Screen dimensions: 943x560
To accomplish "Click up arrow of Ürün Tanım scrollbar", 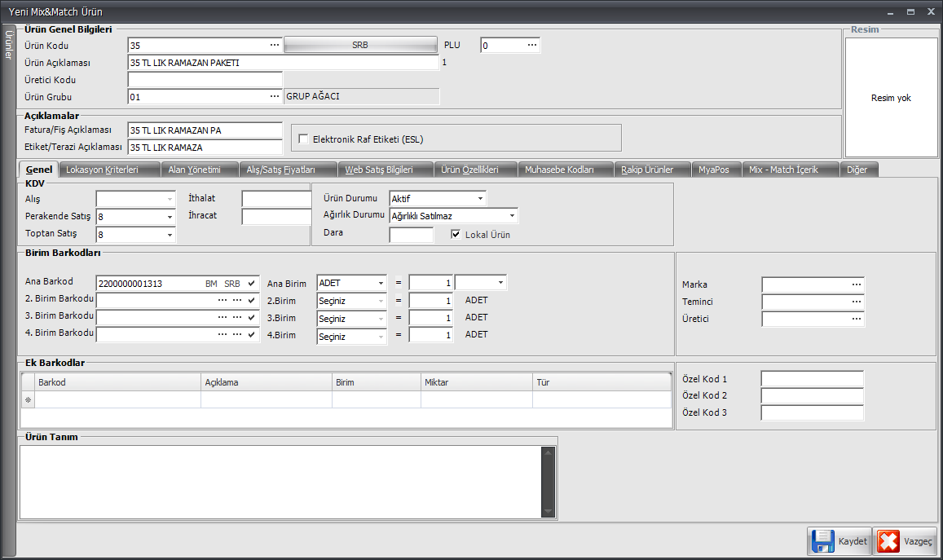I will click(x=548, y=453).
